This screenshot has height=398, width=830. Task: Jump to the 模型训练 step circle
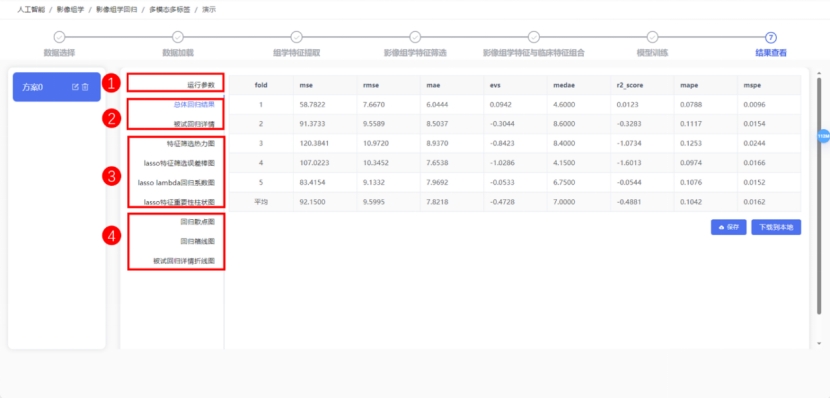coord(653,37)
